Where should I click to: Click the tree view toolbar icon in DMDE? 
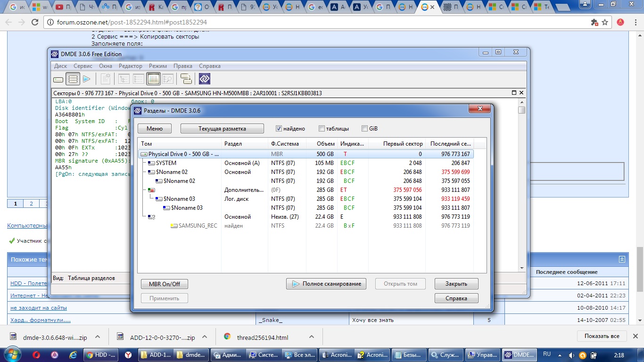pos(124,79)
